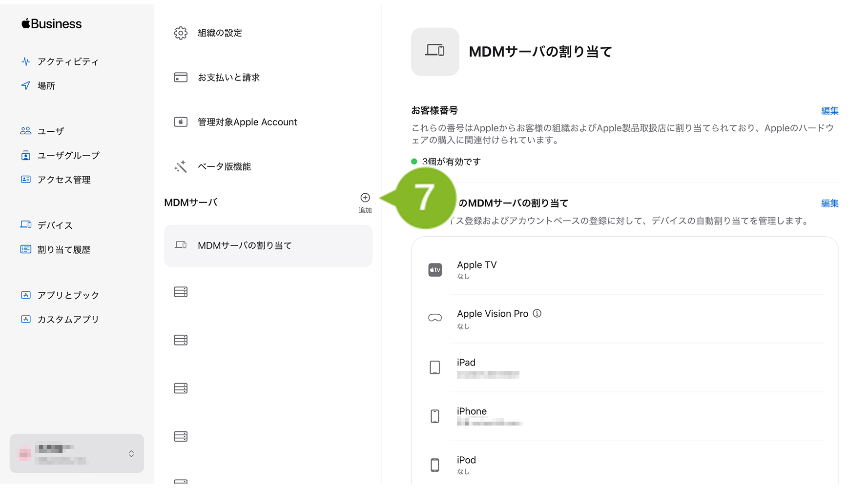Open デバイス in the sidebar

[x=55, y=225]
